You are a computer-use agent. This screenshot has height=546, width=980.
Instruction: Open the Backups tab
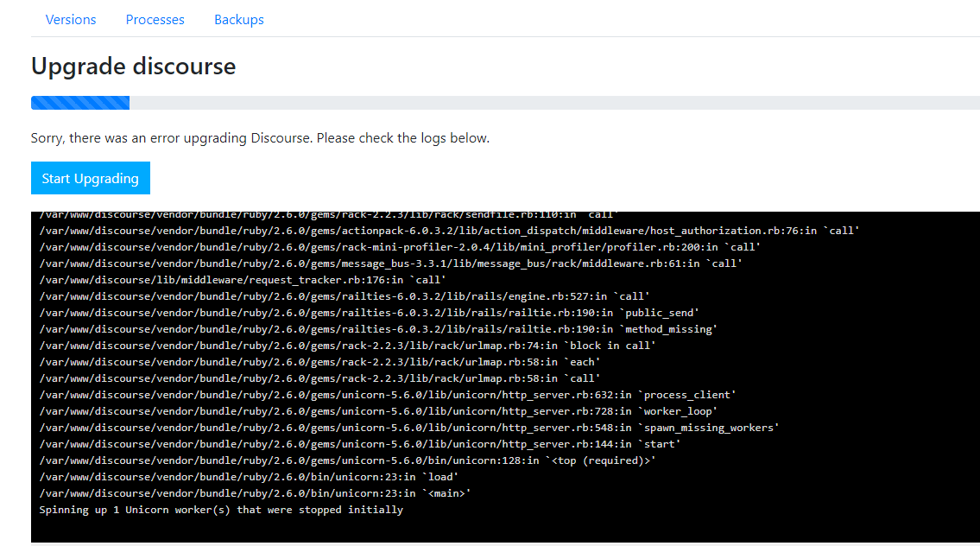(239, 19)
